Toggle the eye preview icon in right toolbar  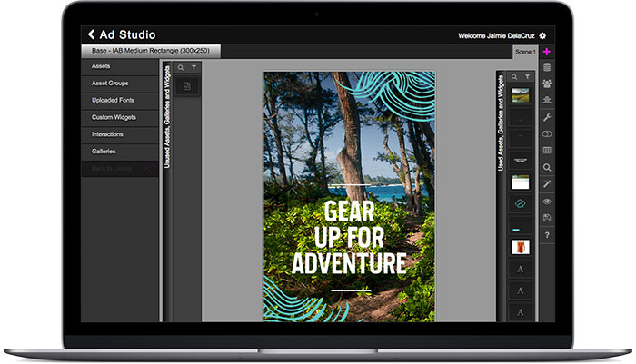(x=547, y=202)
